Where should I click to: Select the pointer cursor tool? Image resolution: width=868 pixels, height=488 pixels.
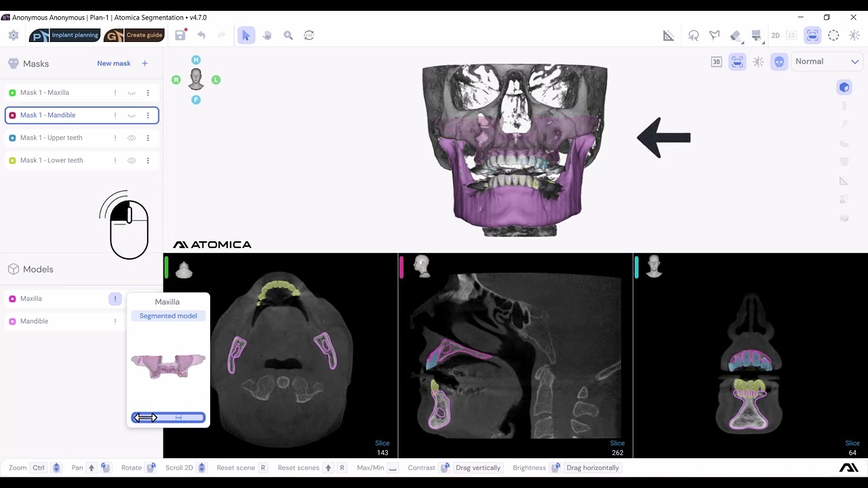pos(246,35)
